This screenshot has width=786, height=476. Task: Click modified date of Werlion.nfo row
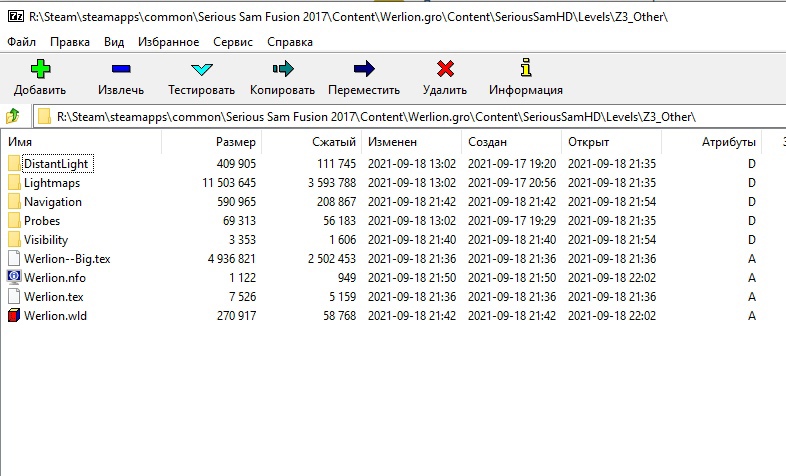coord(412,278)
